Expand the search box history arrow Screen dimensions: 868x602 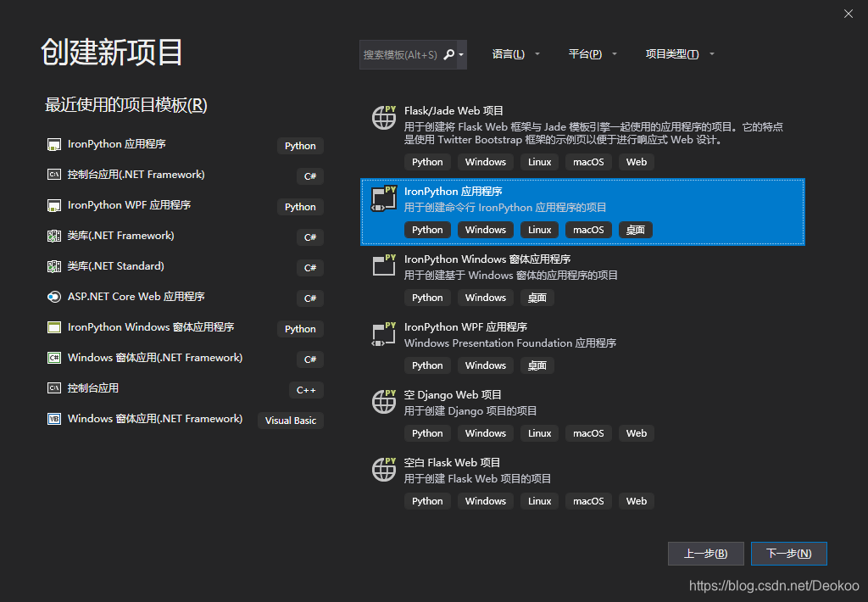click(461, 54)
